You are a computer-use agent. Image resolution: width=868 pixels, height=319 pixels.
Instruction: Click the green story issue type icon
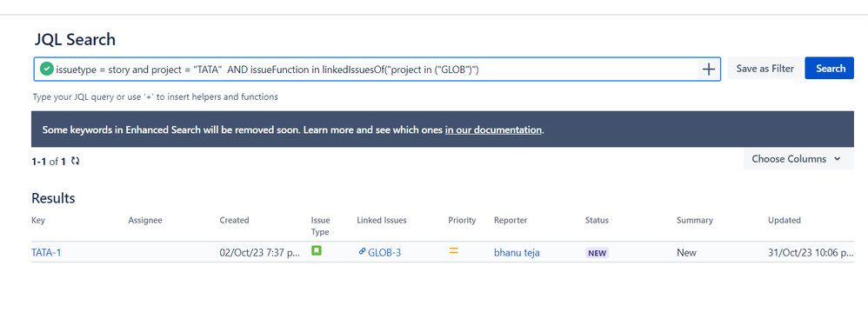(316, 250)
